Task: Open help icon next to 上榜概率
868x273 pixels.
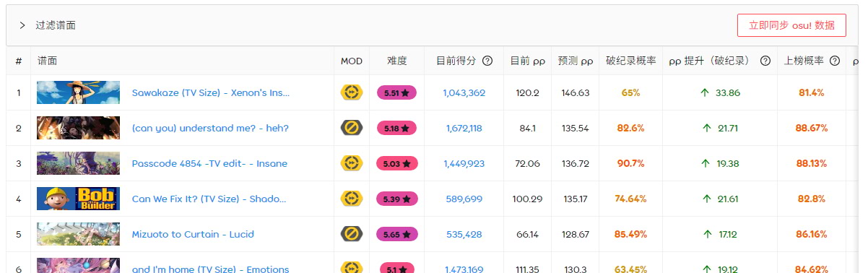Action: (835, 61)
